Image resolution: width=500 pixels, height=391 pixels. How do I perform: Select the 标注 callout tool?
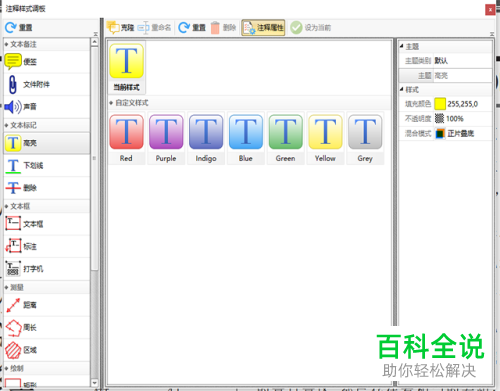click(47, 246)
